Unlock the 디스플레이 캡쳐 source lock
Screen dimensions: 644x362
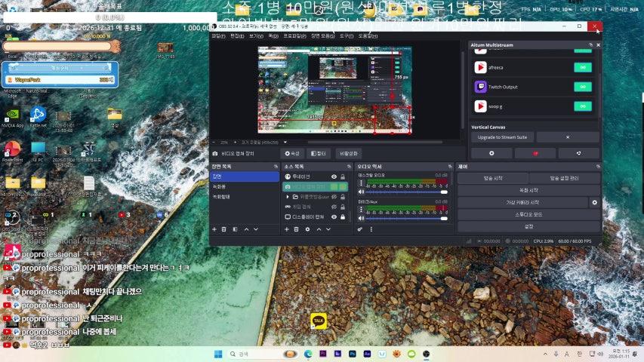[343, 217]
